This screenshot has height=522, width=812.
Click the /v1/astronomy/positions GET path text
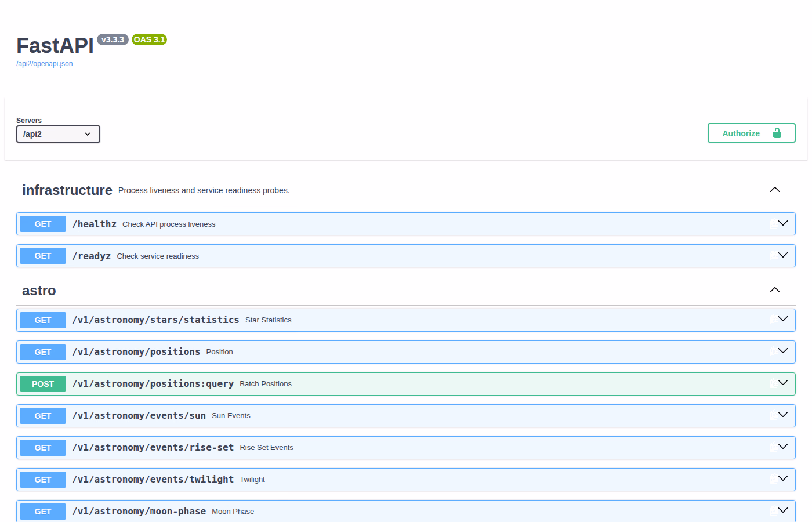(x=136, y=352)
